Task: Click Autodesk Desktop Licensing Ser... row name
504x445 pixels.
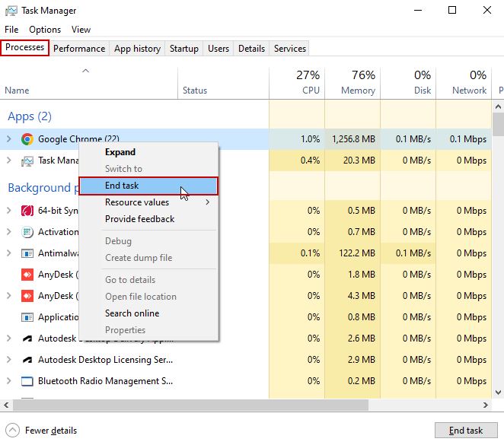Action: (x=105, y=360)
